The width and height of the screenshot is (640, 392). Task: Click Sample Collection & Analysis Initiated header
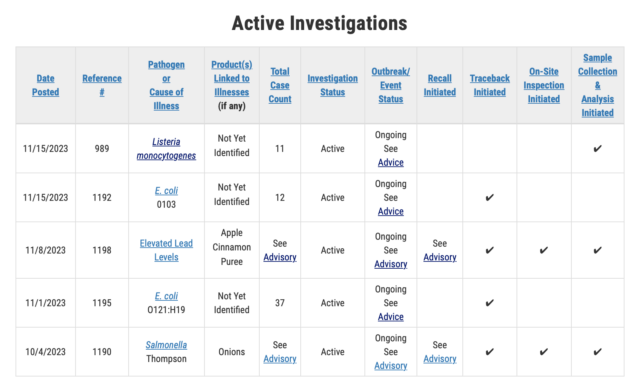coord(598,85)
